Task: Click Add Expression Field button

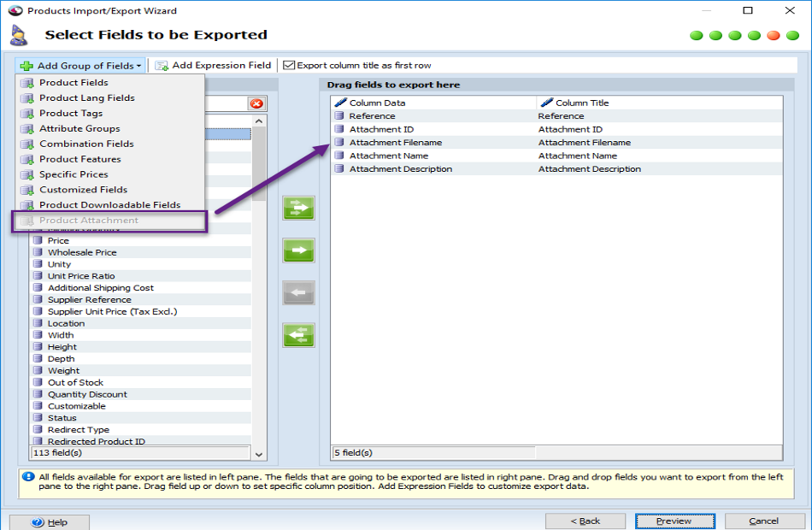Action: [x=213, y=65]
